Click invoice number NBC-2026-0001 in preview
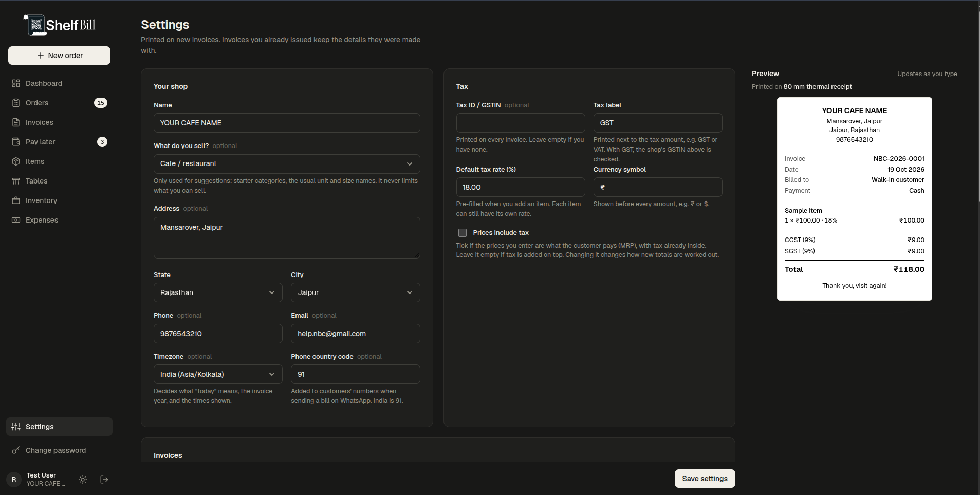The height and width of the screenshot is (495, 980). click(x=899, y=159)
